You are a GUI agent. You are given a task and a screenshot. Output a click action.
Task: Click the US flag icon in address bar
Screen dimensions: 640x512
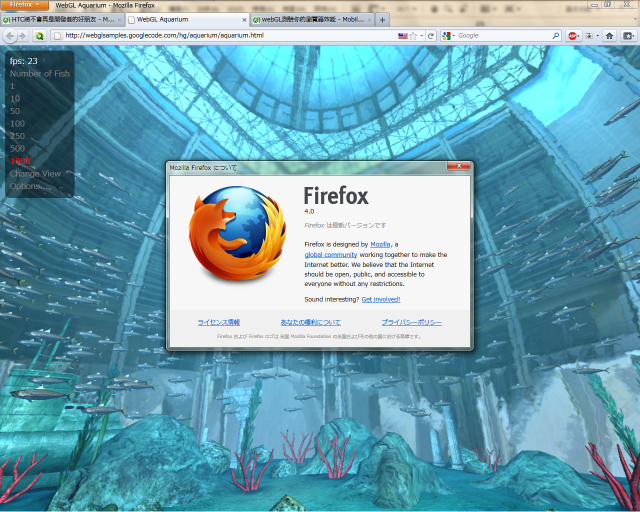402,36
